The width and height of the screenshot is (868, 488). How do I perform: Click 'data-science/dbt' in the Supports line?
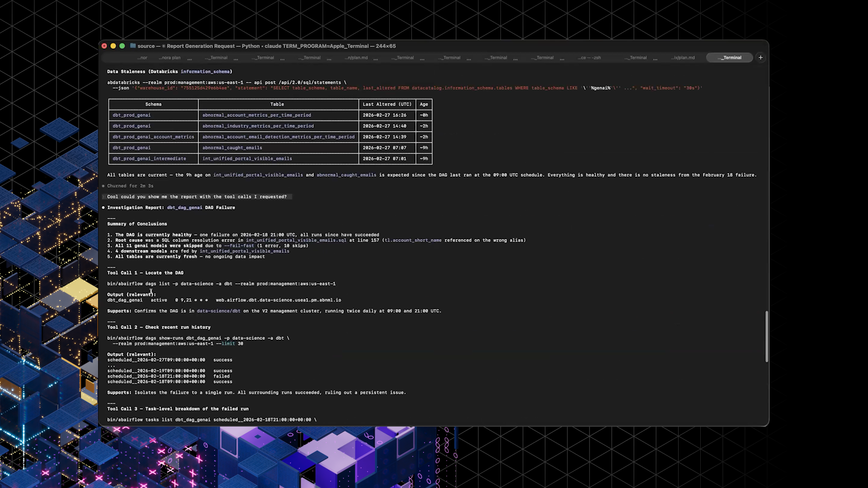pyautogui.click(x=218, y=311)
